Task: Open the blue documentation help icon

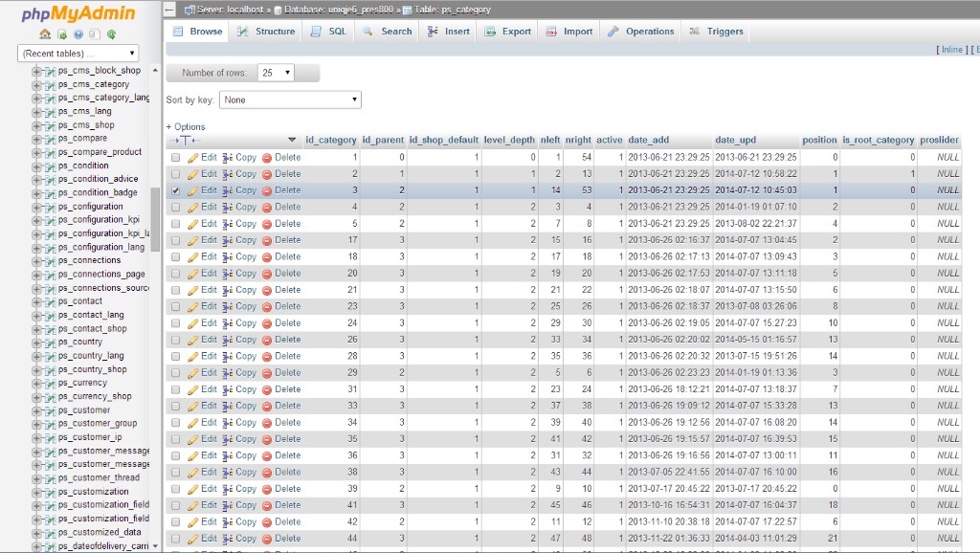Action: click(x=78, y=34)
